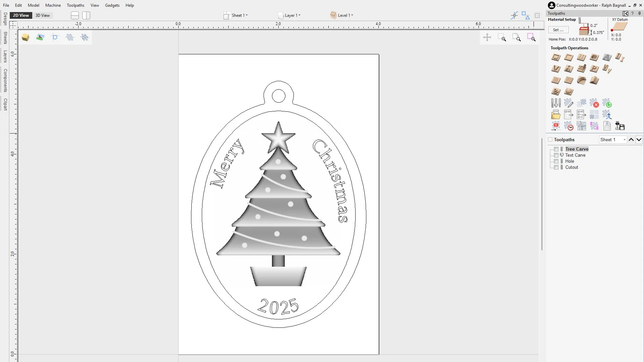Select the Fluting toolpath icon
Viewport: 644px width, 362px height.
[556, 80]
